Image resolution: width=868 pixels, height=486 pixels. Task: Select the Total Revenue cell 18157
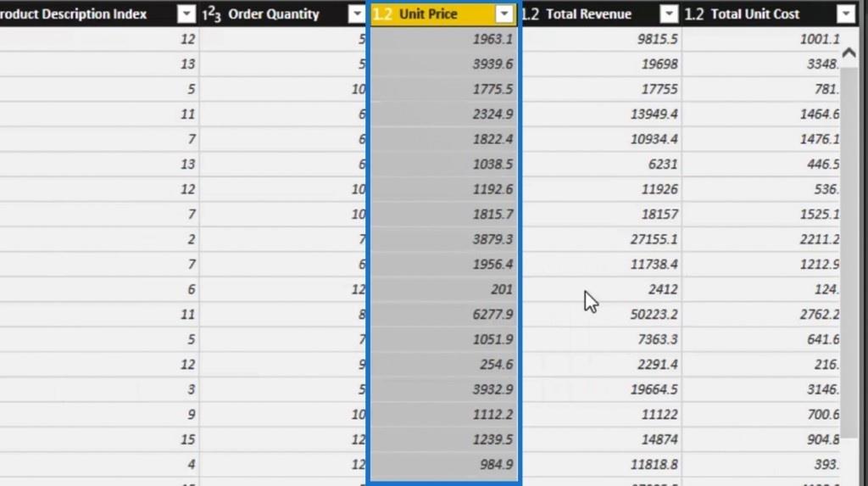click(x=602, y=214)
